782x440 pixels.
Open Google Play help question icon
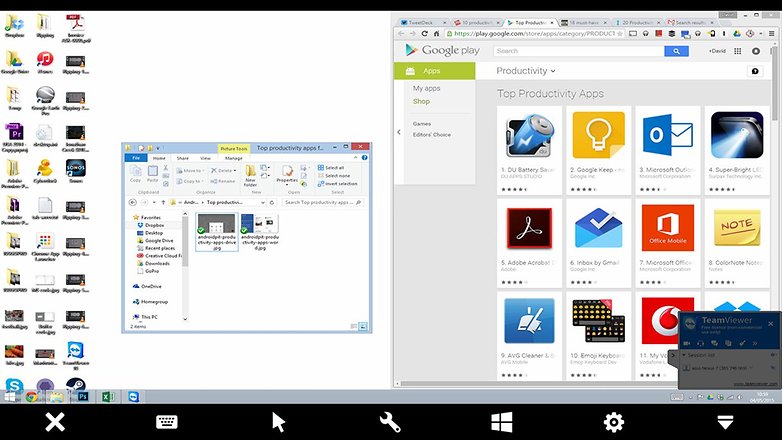(755, 71)
